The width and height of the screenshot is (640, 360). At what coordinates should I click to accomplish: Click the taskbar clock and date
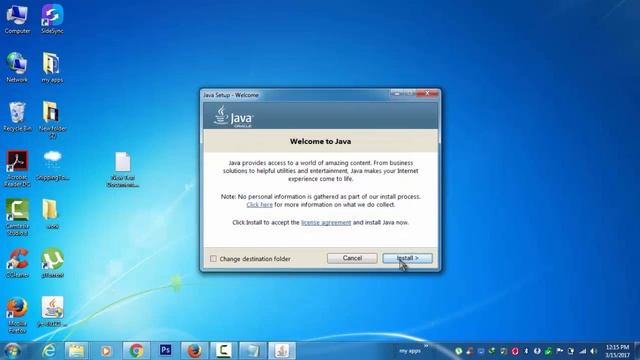pyautogui.click(x=618, y=351)
